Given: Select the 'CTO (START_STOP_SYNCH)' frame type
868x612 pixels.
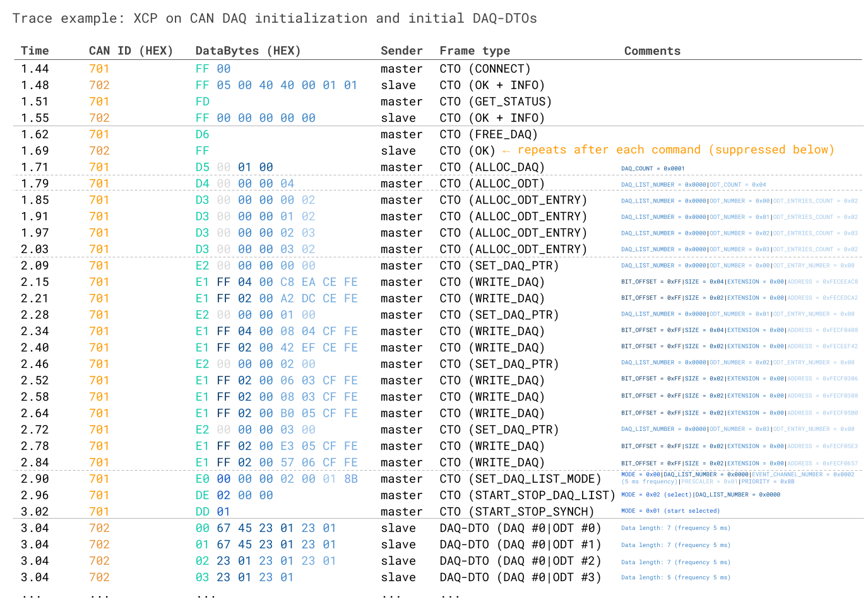Looking at the screenshot, I should [x=517, y=512].
